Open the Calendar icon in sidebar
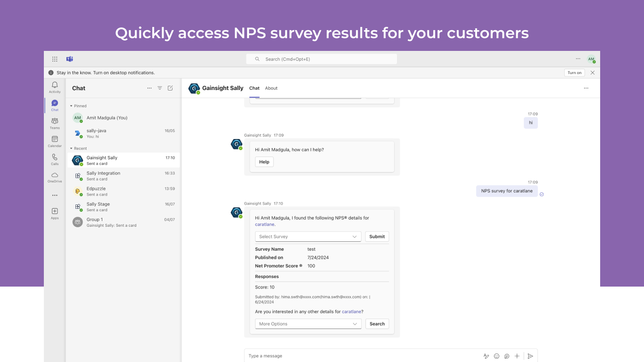This screenshot has height=362, width=644. click(55, 141)
